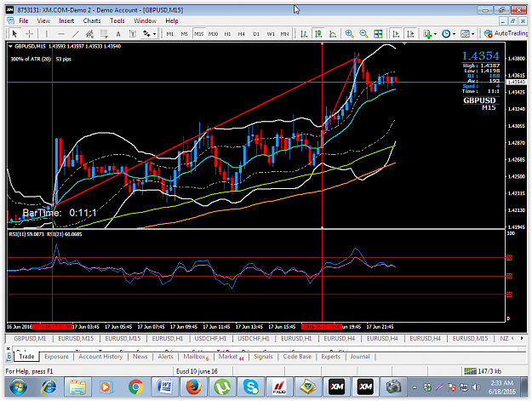Click the chart templates icon
Image resolution: width=532 pixels, height=401 pixels.
coord(465,33)
